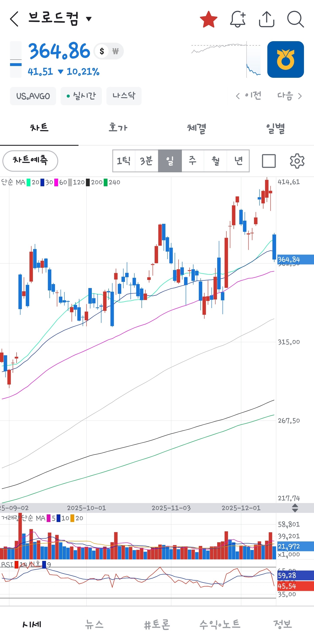Click the 2025-10-01 date label
314x644 pixels.
point(87,508)
